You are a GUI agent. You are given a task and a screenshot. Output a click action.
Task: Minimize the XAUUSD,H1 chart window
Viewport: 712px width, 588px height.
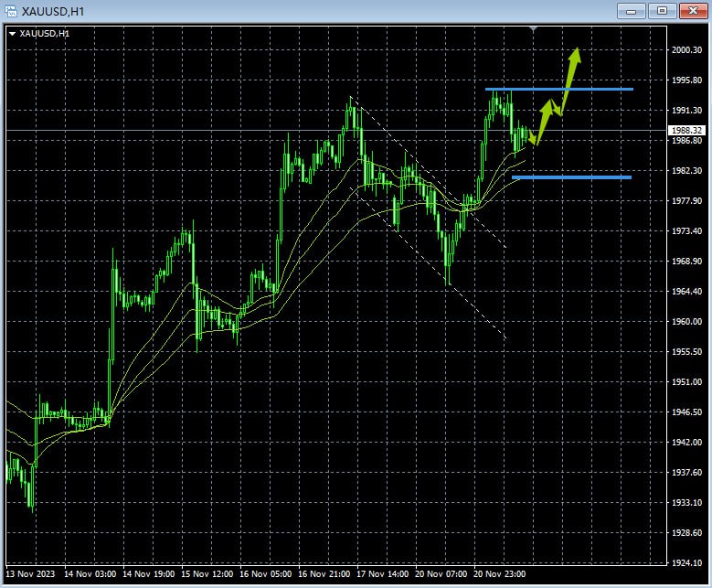pyautogui.click(x=631, y=10)
